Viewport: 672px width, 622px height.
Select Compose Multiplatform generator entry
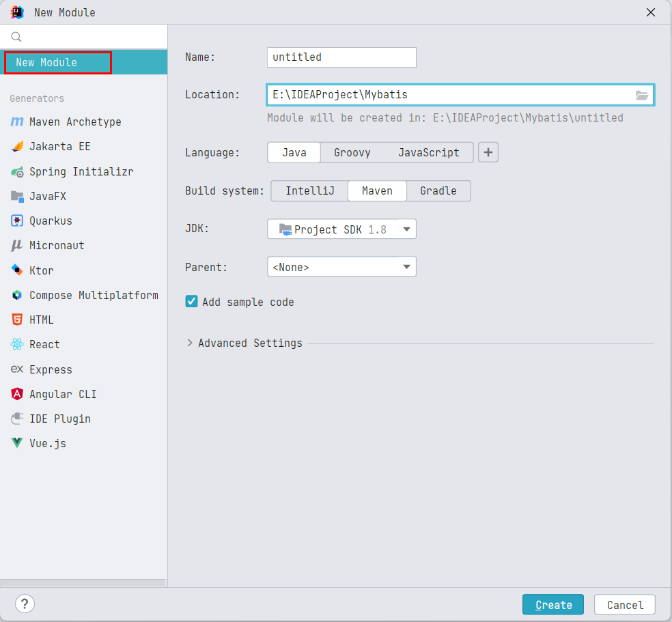[83, 295]
